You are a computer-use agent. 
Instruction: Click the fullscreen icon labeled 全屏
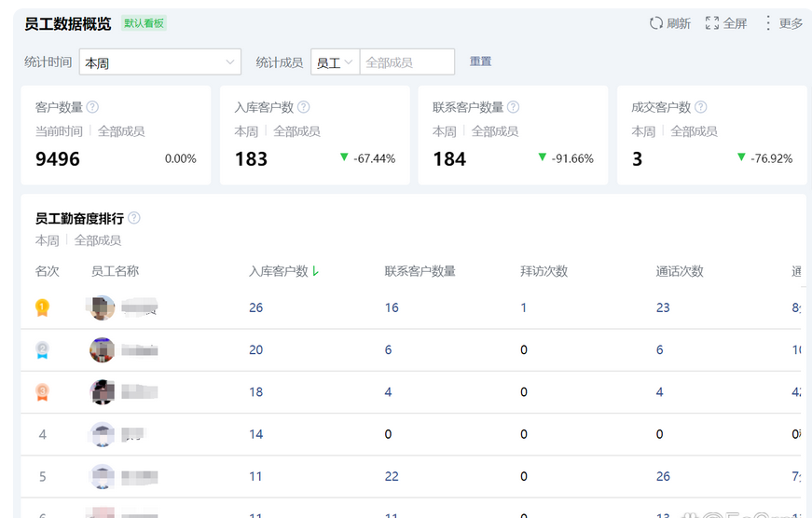click(x=712, y=23)
